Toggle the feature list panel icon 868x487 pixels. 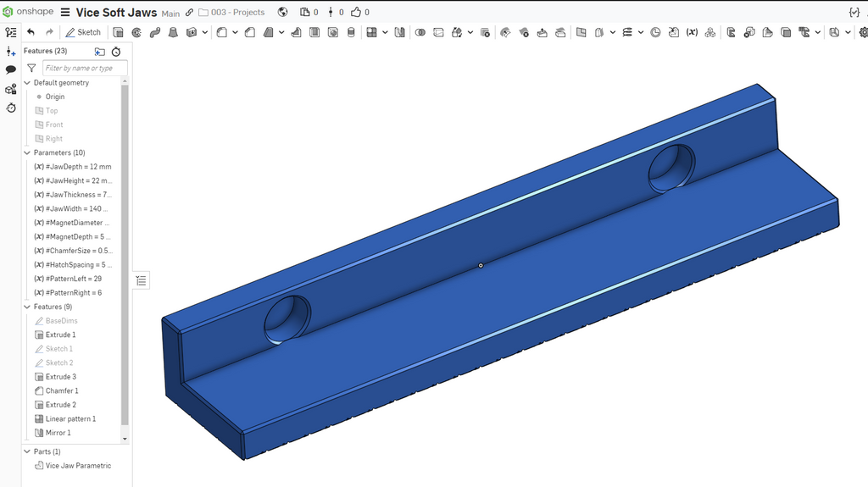pos(10,33)
